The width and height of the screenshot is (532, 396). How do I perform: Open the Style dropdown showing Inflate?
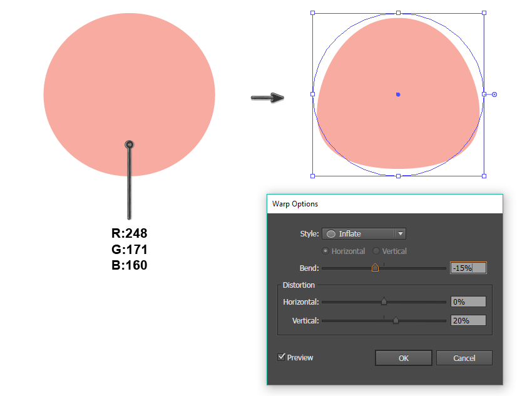pyautogui.click(x=364, y=233)
